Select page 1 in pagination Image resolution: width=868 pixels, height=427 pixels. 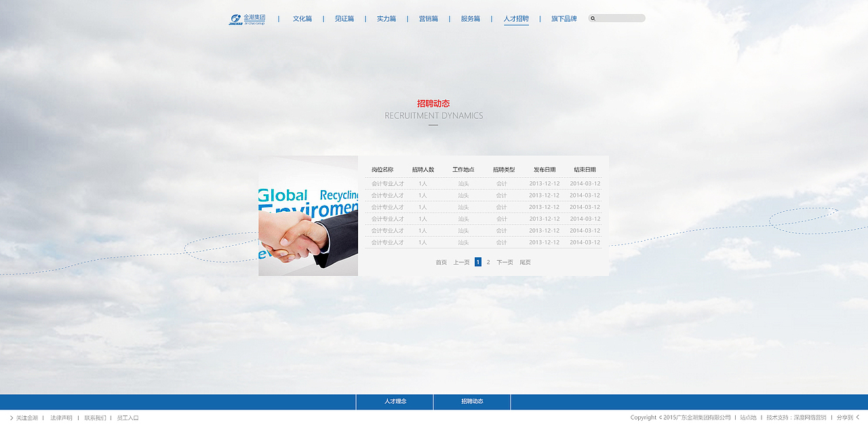tap(478, 262)
